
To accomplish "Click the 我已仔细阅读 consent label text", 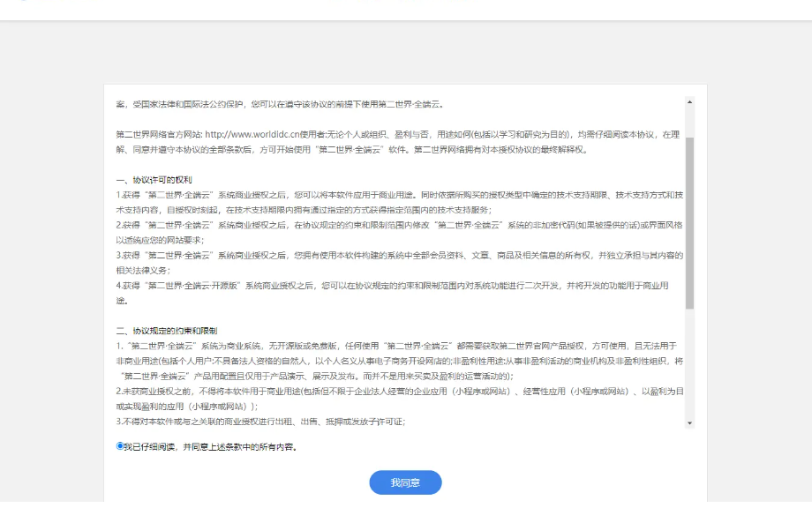I will (x=210, y=447).
